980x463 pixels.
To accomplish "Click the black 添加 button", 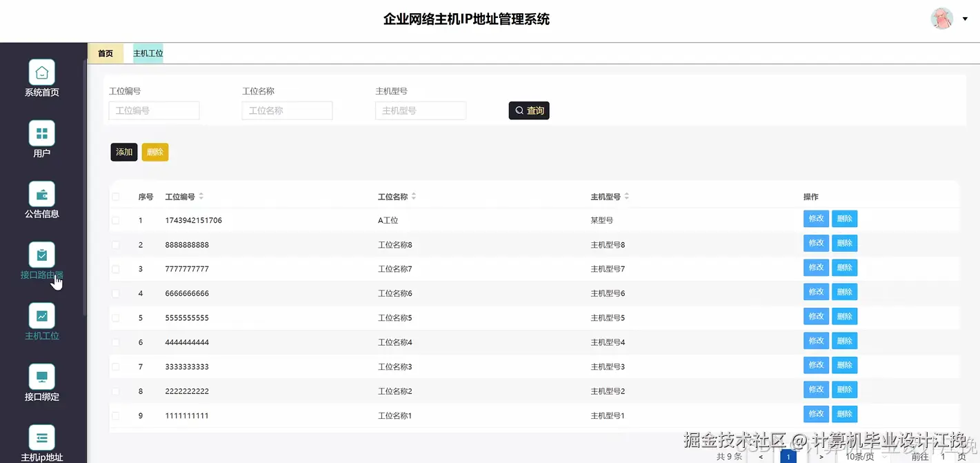I will 124,152.
